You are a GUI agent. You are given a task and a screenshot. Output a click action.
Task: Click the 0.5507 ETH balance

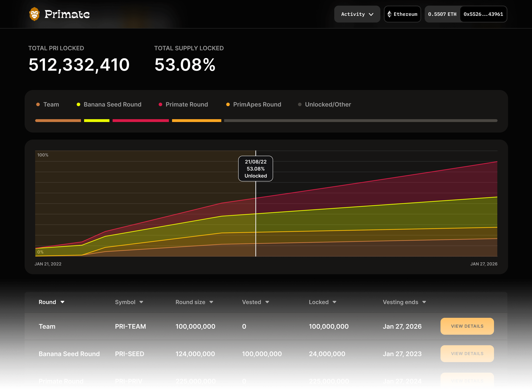(x=442, y=14)
